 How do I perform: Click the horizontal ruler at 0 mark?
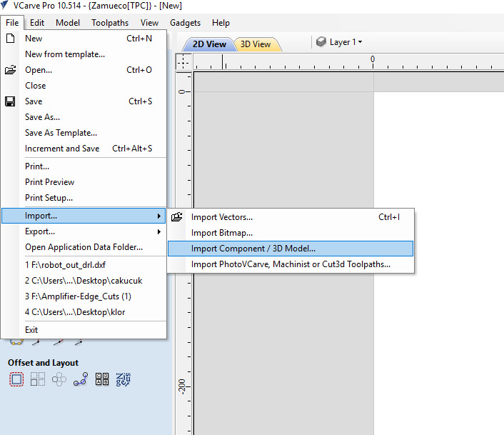click(373, 59)
